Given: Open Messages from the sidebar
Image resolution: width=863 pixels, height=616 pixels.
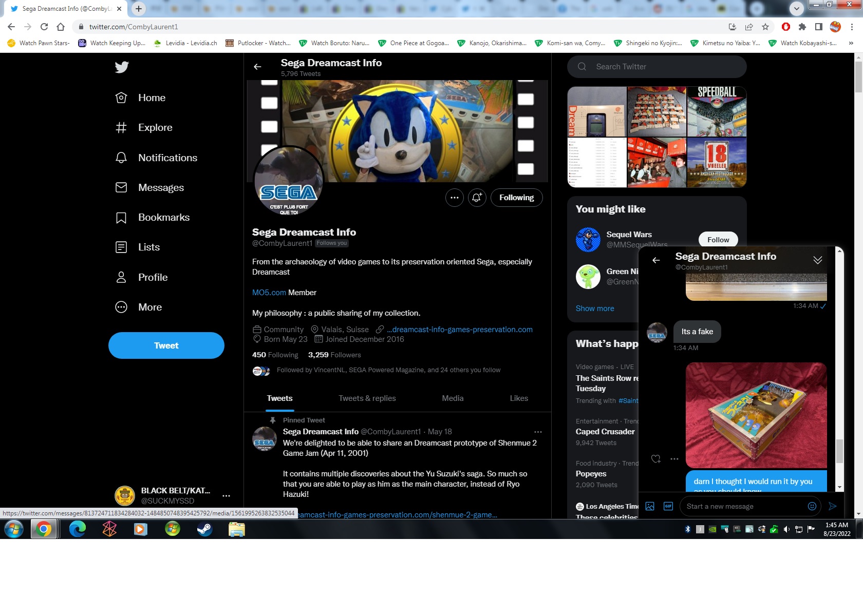Looking at the screenshot, I should (149, 187).
